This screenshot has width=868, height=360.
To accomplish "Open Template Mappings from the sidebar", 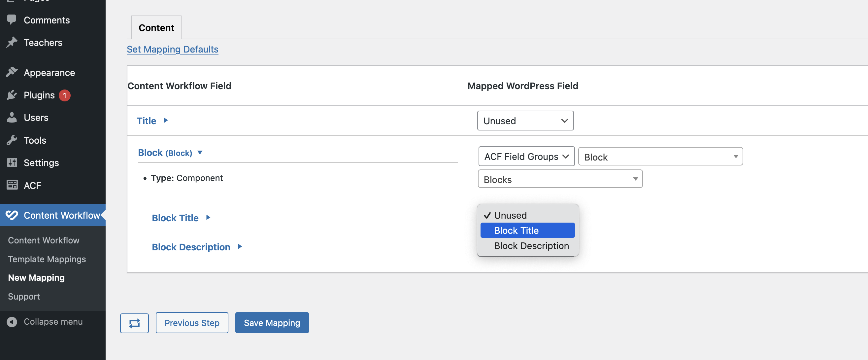I will click(x=47, y=259).
